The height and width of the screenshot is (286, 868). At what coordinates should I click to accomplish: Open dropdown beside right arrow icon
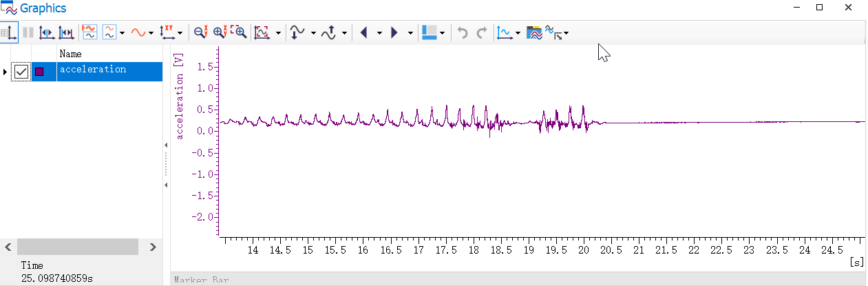[x=410, y=32]
